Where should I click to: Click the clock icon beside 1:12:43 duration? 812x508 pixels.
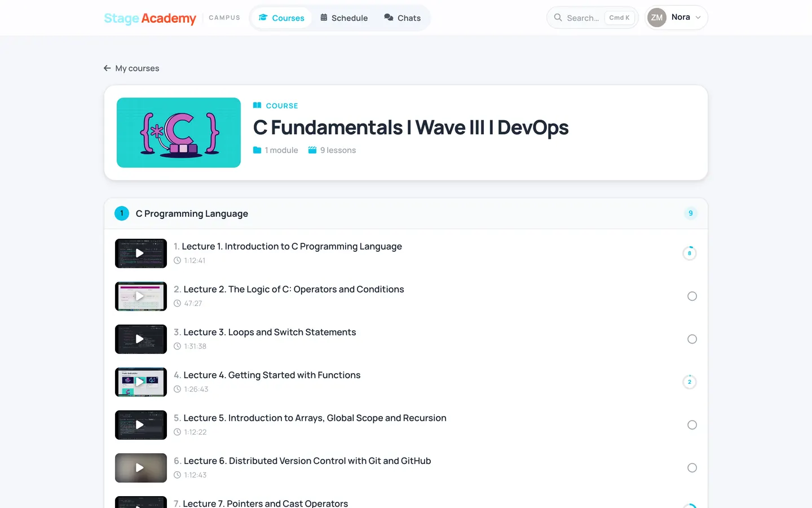pyautogui.click(x=178, y=475)
